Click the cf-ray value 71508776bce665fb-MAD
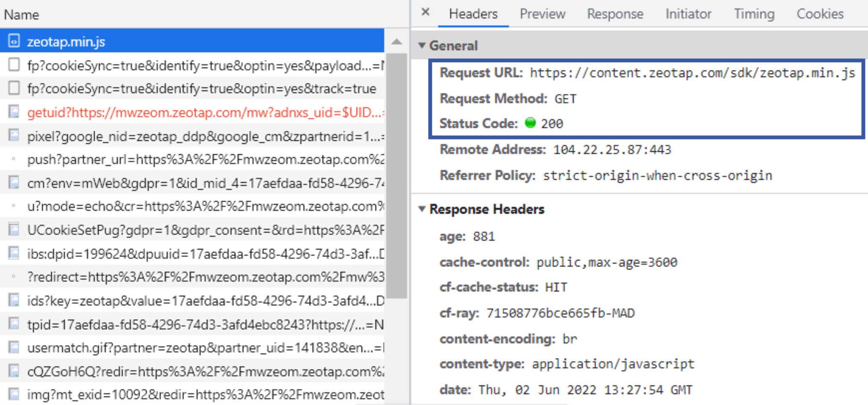The height and width of the screenshot is (405, 868). coord(560,313)
